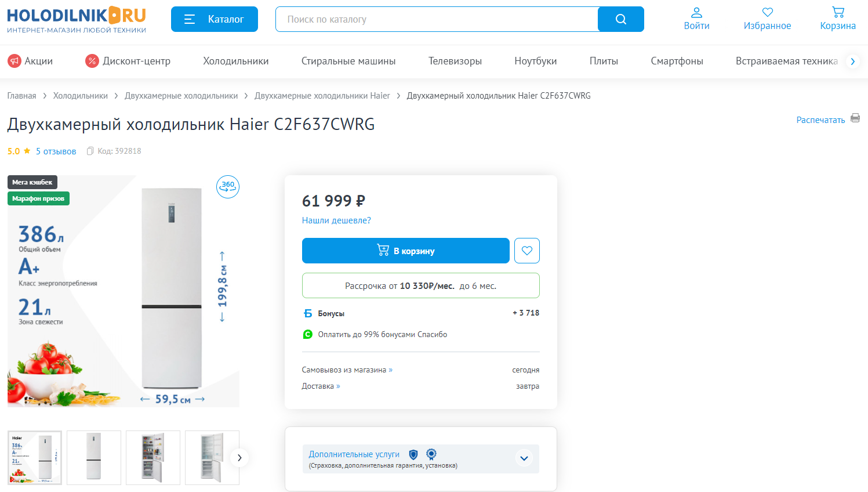Go to Двухкамерные холодильники Haier breadcrumb
Screen dimensions: 868x492
[322, 96]
